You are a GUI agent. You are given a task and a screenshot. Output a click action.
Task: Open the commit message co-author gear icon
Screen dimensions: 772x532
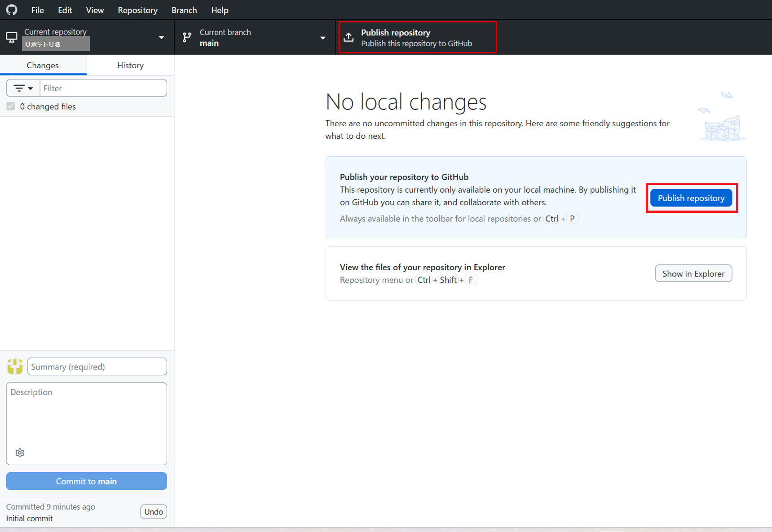tap(20, 453)
